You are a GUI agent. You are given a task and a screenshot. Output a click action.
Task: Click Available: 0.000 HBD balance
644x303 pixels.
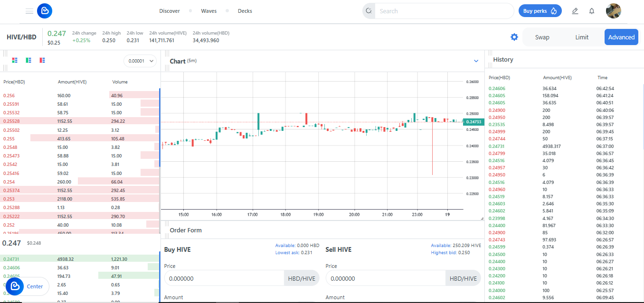297,246
